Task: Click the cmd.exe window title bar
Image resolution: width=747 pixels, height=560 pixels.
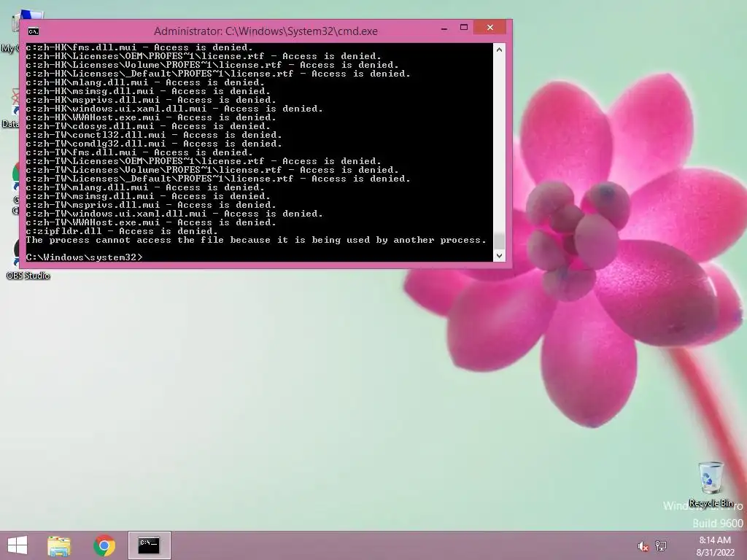Action: coord(266,31)
